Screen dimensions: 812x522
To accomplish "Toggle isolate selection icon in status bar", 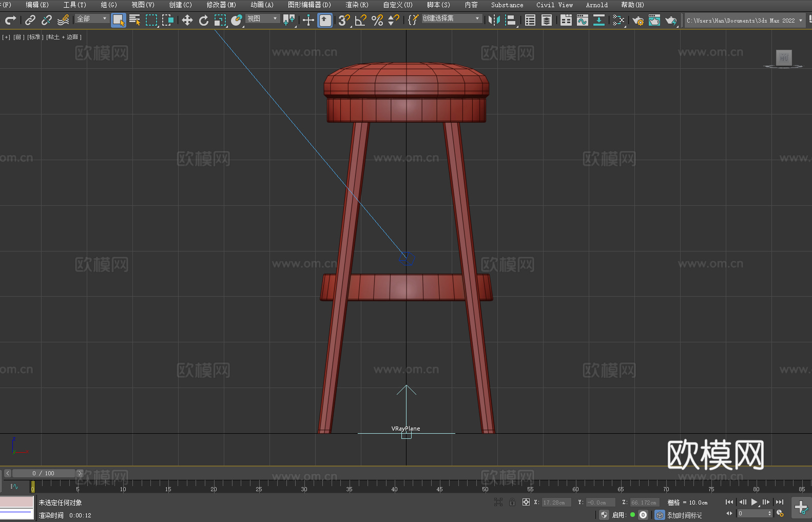I will (498, 502).
